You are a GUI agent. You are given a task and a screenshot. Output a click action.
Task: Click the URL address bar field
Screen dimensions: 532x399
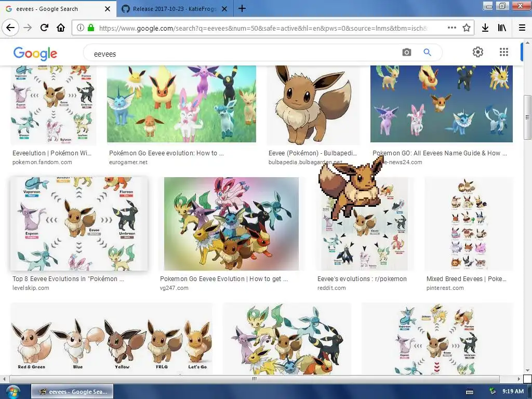click(263, 28)
